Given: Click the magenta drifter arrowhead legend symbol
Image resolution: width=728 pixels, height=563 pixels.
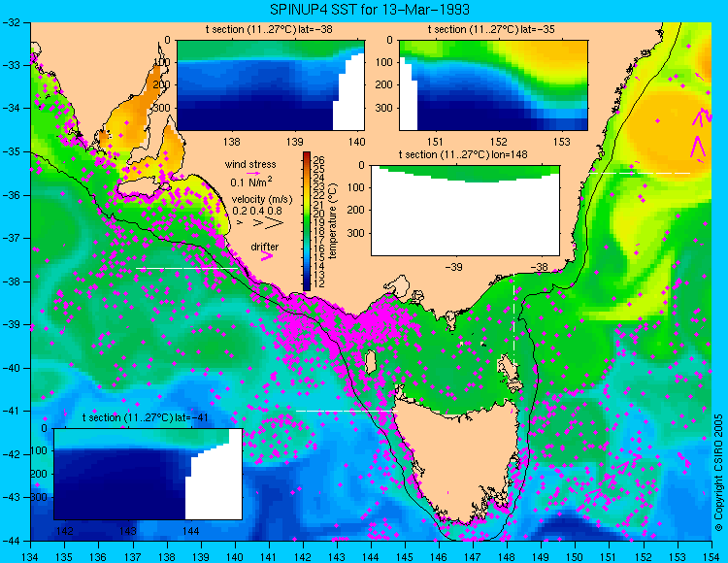Looking at the screenshot, I should [x=267, y=255].
